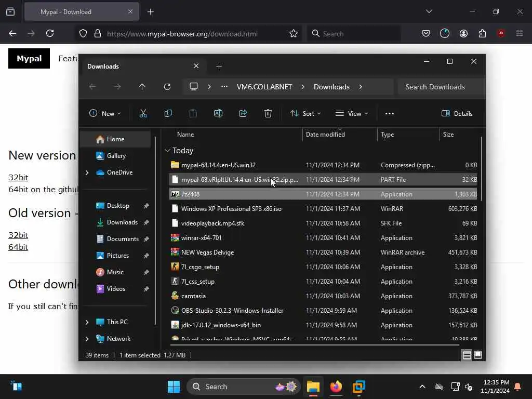
Task: Select Home in navigation pane
Action: pos(115,139)
